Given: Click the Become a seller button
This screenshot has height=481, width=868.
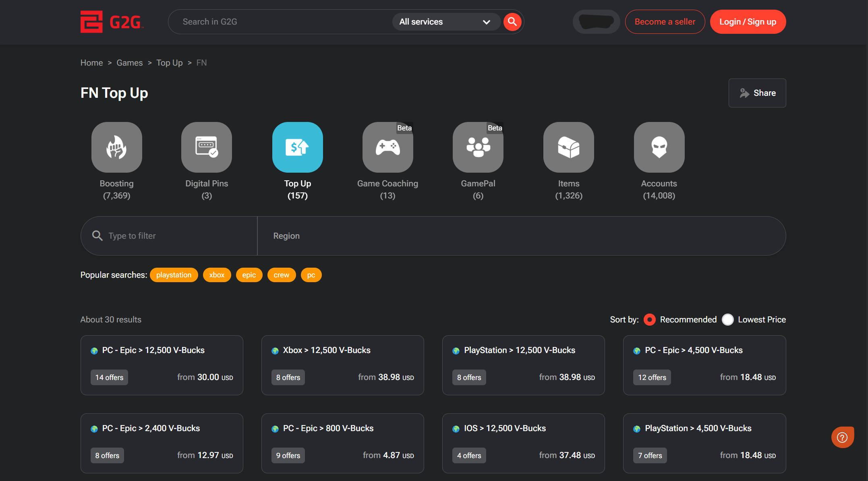Looking at the screenshot, I should click(665, 22).
